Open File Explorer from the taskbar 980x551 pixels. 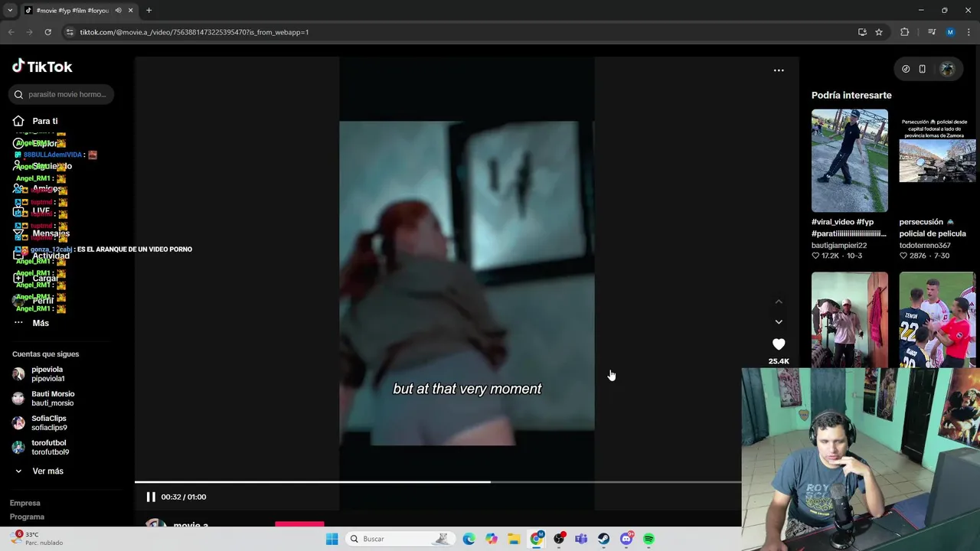[x=514, y=539]
